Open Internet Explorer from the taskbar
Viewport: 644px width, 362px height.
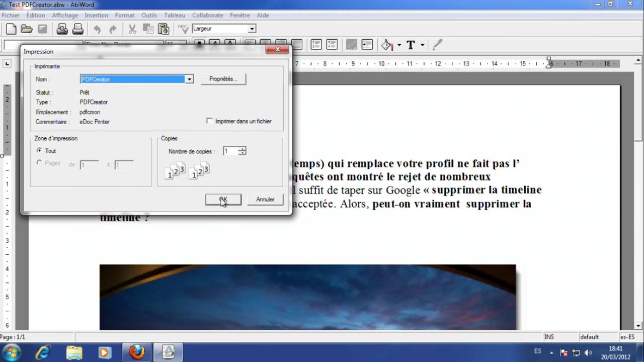(x=44, y=352)
